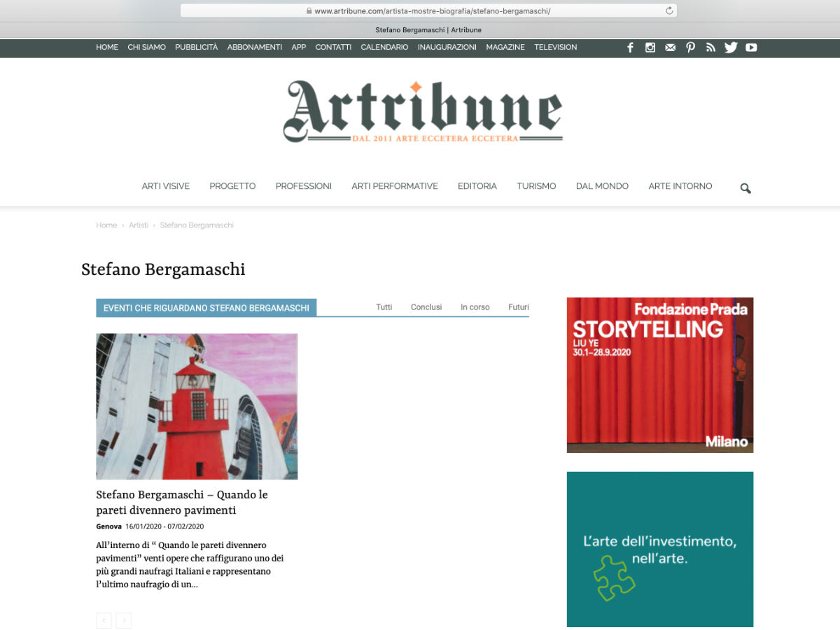This screenshot has width=840, height=630.
Task: Select the Tutti events filter
Action: click(384, 307)
